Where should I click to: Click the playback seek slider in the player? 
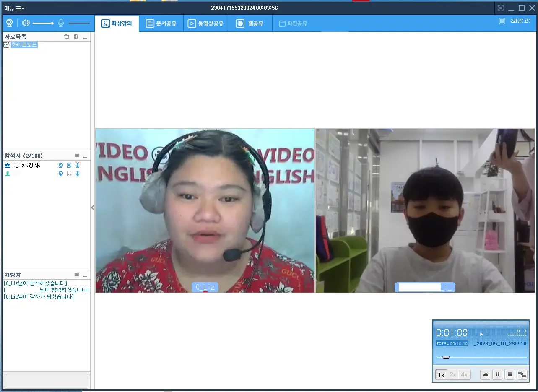coord(481,357)
